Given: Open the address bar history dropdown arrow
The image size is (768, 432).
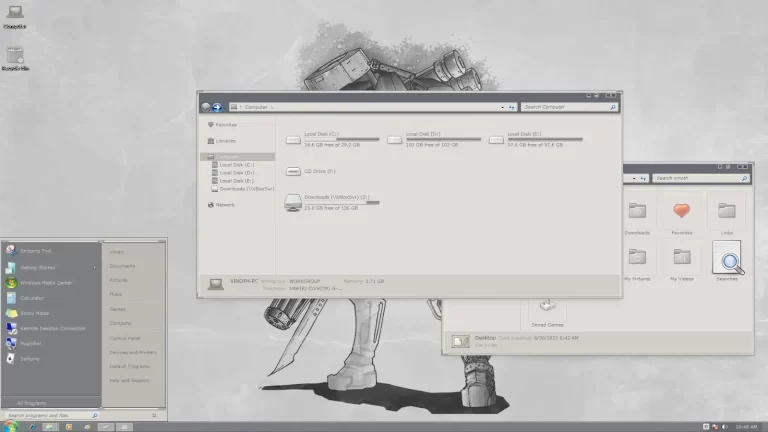Looking at the screenshot, I should pyautogui.click(x=502, y=107).
